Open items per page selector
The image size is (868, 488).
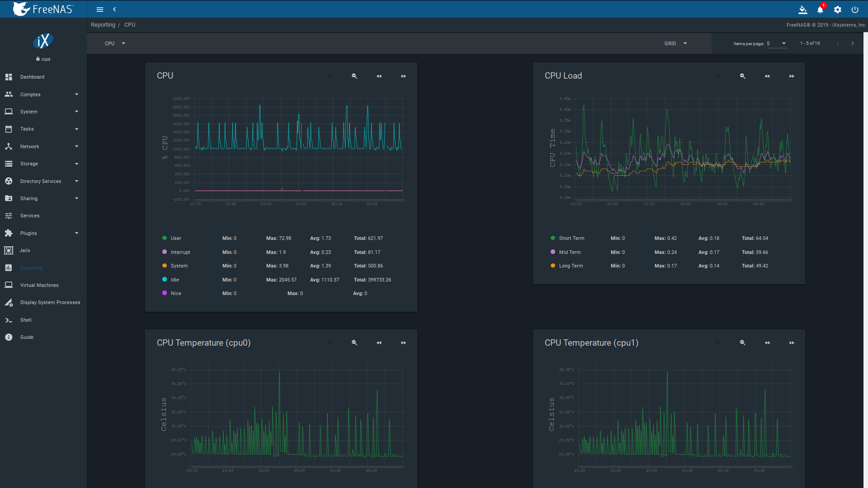coord(776,43)
